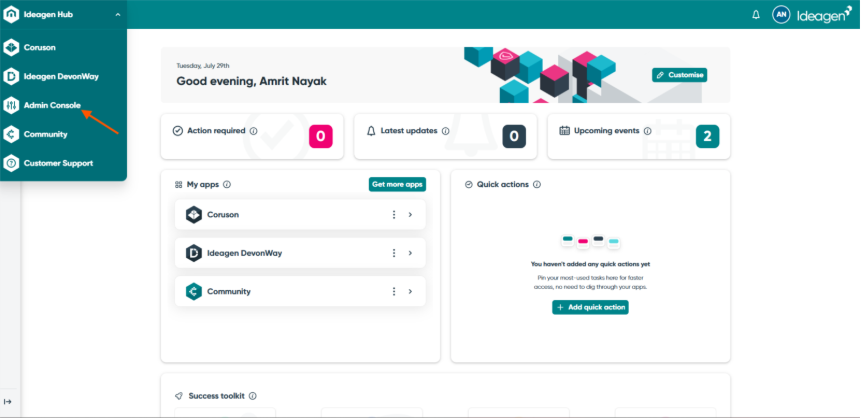Expand the Community app row chevron

411,291
